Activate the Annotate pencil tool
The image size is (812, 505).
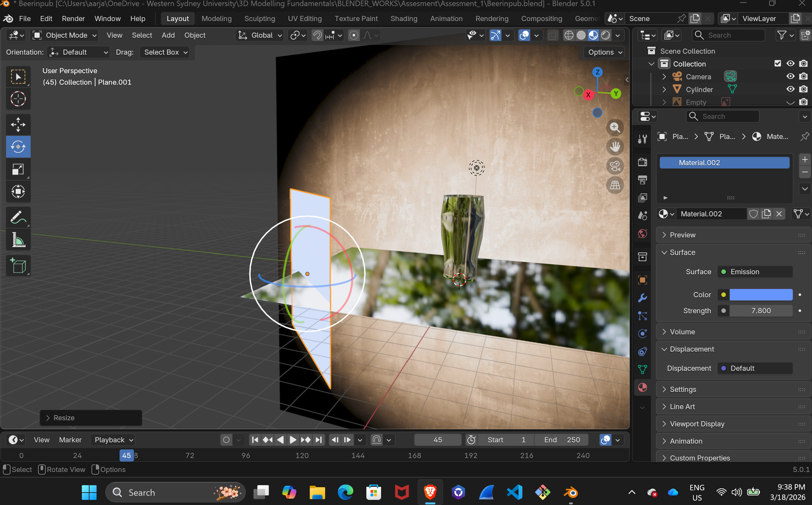tap(18, 217)
